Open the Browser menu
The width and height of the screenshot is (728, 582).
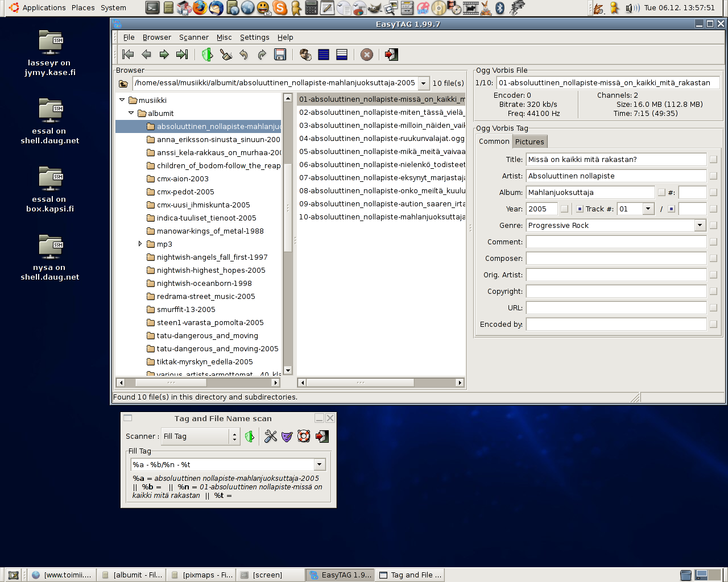[157, 38]
